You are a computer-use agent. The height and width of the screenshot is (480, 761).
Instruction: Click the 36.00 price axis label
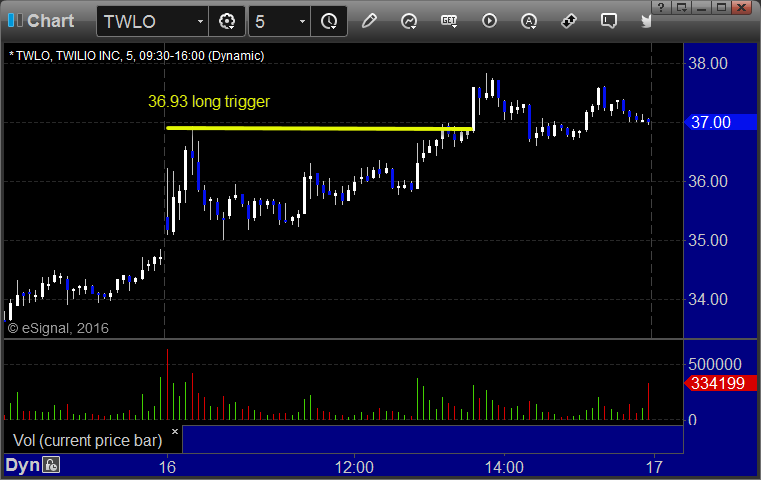click(x=708, y=182)
